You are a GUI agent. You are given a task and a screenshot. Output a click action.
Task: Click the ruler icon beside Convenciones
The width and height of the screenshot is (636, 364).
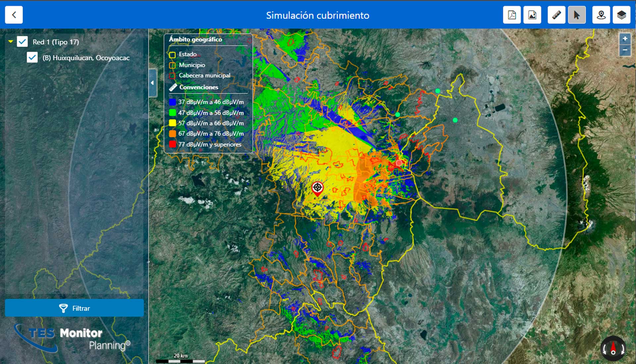(x=173, y=87)
